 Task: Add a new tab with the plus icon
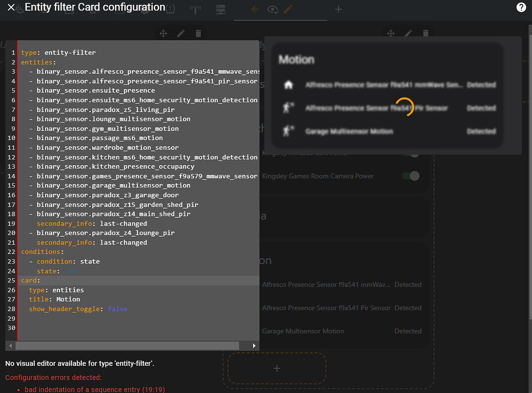coord(338,9)
